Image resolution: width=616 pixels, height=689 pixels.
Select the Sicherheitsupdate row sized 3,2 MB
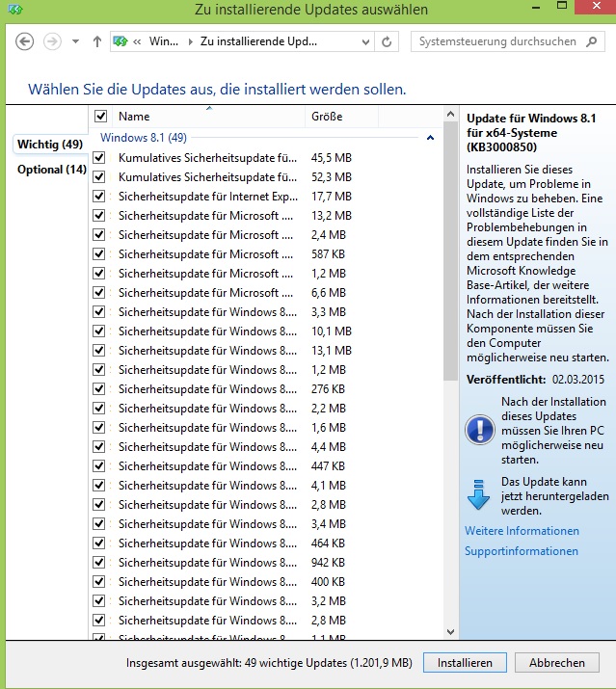(x=265, y=601)
